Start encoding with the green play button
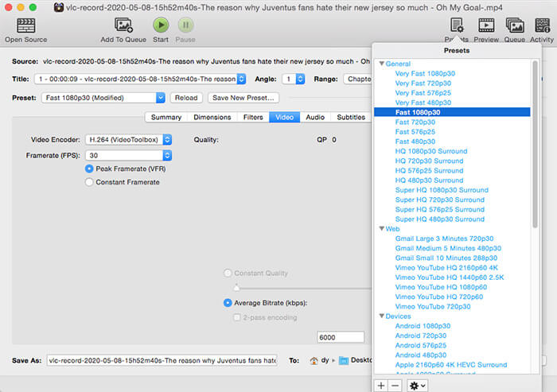The image size is (557, 392). tap(161, 25)
